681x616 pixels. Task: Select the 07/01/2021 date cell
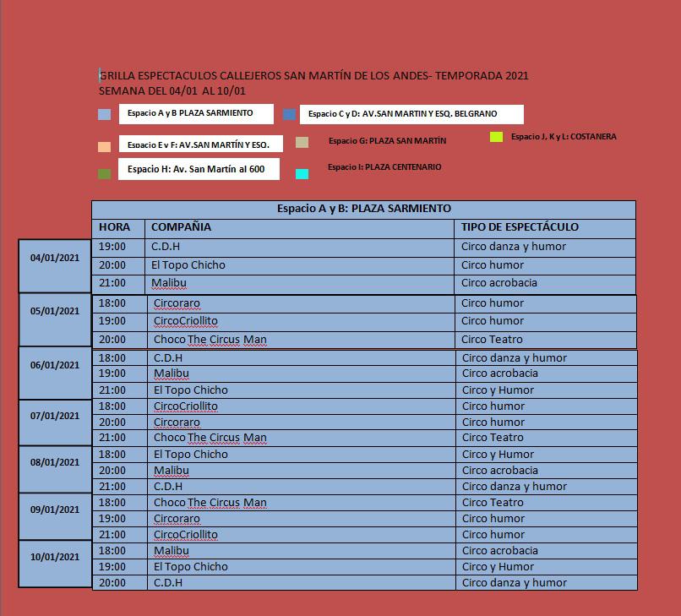(x=55, y=416)
